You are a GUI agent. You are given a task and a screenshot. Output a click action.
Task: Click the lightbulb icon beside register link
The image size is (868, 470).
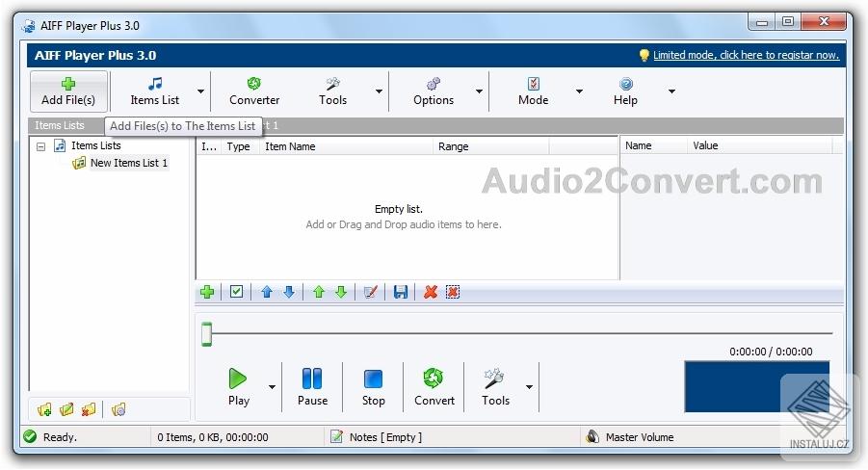[644, 55]
